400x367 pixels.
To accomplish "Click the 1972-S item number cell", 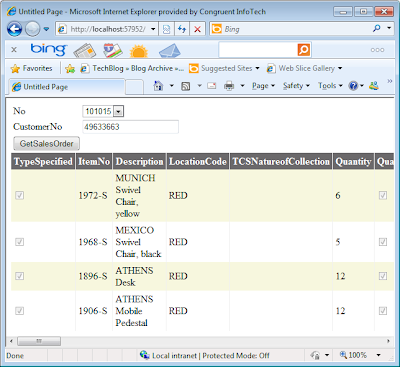I will (93, 196).
